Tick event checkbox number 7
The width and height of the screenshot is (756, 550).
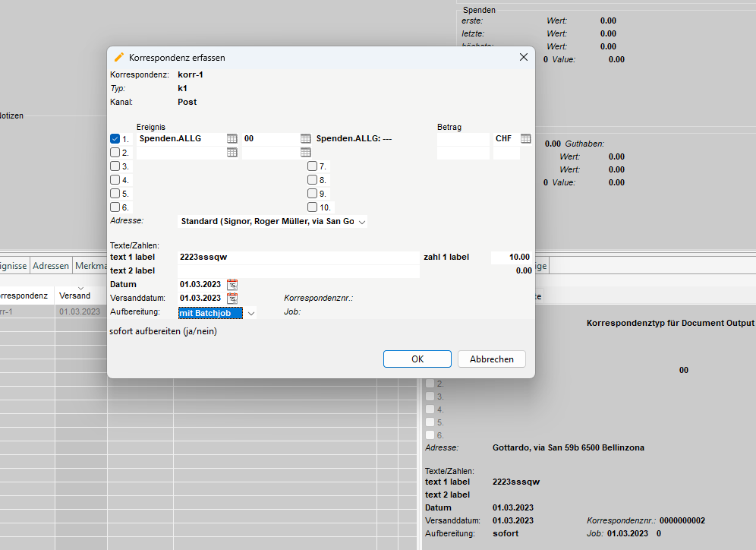click(312, 166)
